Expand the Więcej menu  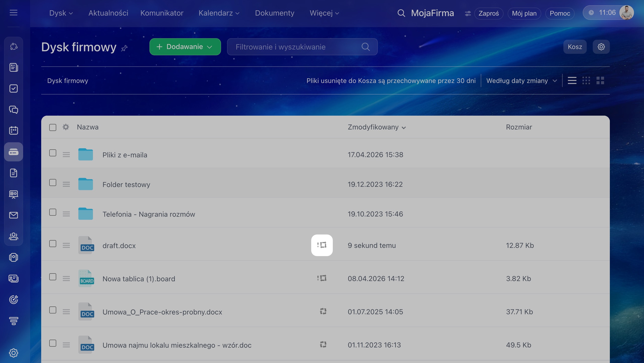click(x=324, y=13)
